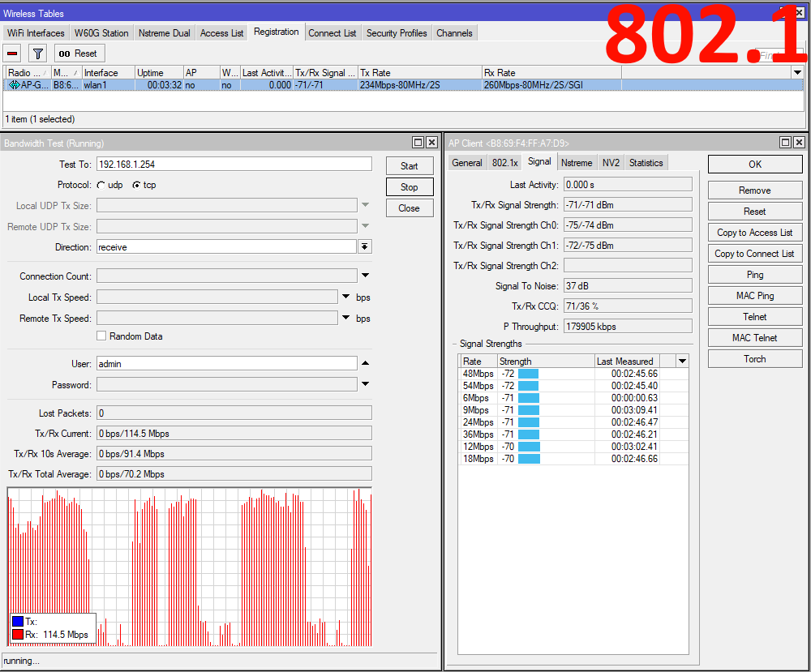Click the 18Mbps signal strength bar
Viewport: 811px width, 672px height.
pos(529,459)
